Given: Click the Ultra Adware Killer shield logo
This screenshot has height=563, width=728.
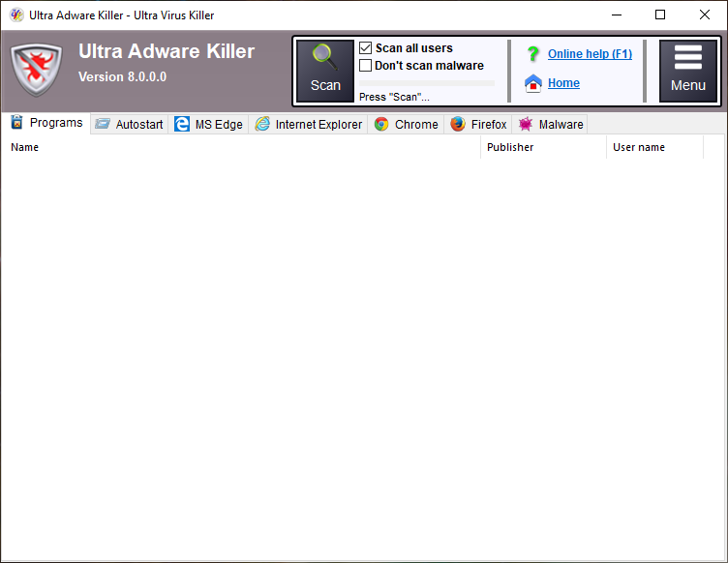Looking at the screenshot, I should click(36, 70).
